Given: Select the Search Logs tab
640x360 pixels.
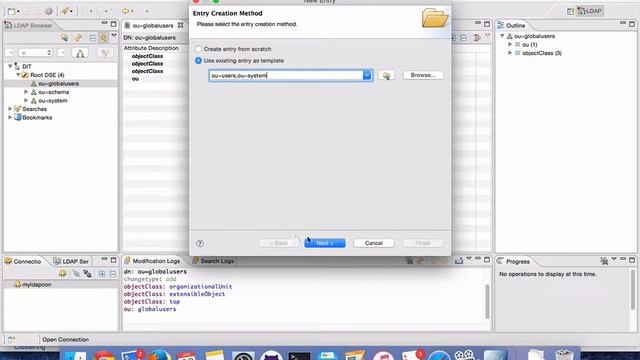Looking at the screenshot, I should pyautogui.click(x=213, y=261).
